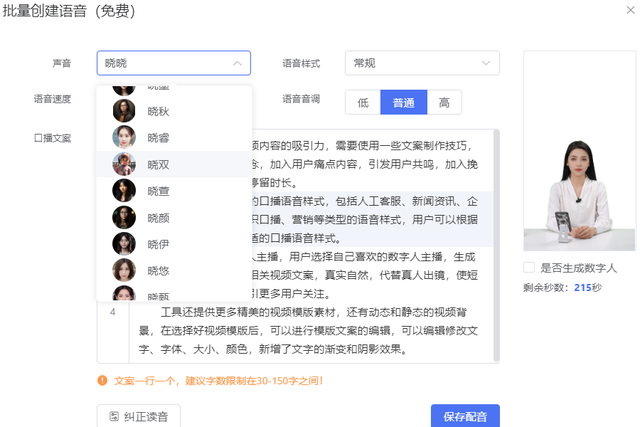Collapse the 声音 dropdown showing 晓晓

[173, 63]
